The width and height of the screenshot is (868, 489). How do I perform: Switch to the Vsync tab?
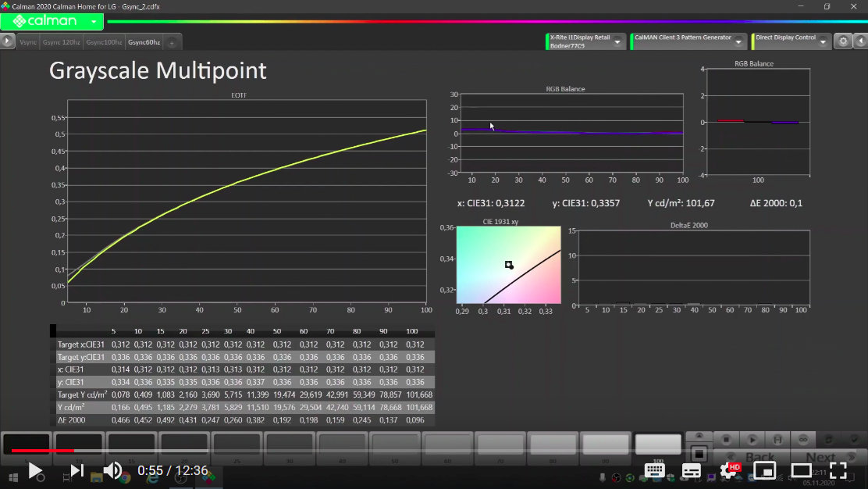(28, 41)
